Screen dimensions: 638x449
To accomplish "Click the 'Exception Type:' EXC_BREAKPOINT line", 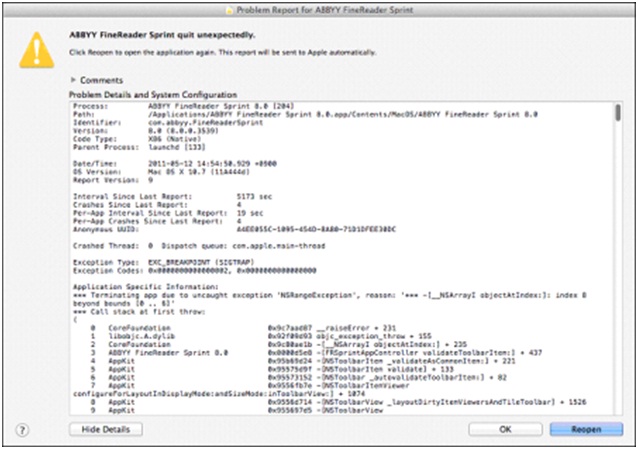I will point(164,262).
